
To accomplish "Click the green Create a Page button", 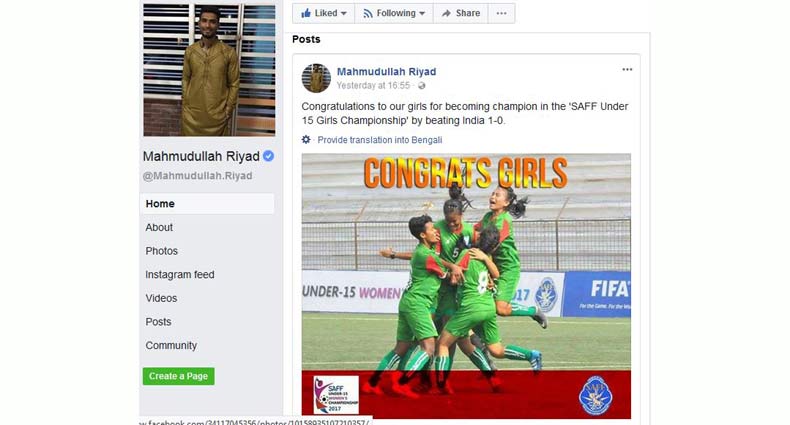I will (x=178, y=376).
